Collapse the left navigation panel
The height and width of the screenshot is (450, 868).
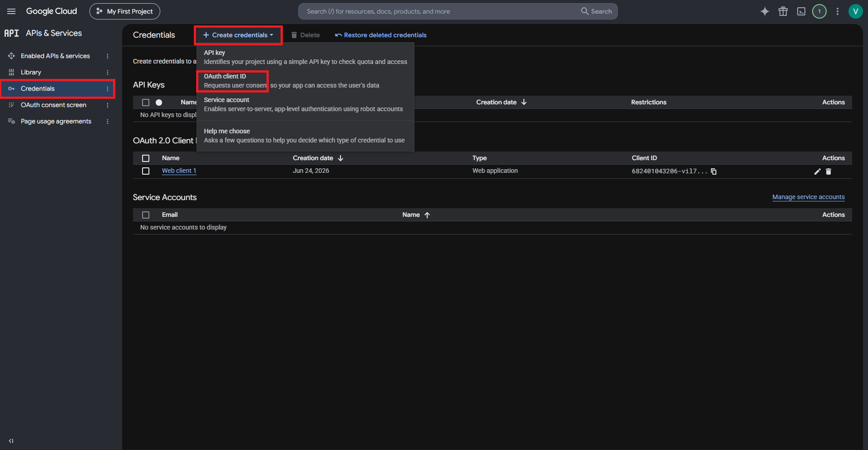click(x=11, y=441)
